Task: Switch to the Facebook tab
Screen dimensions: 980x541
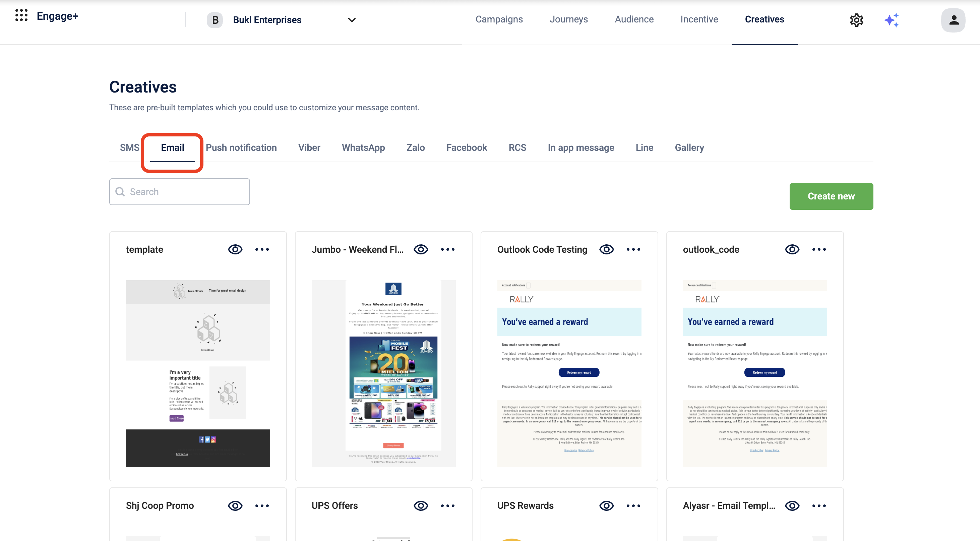Action: point(467,147)
